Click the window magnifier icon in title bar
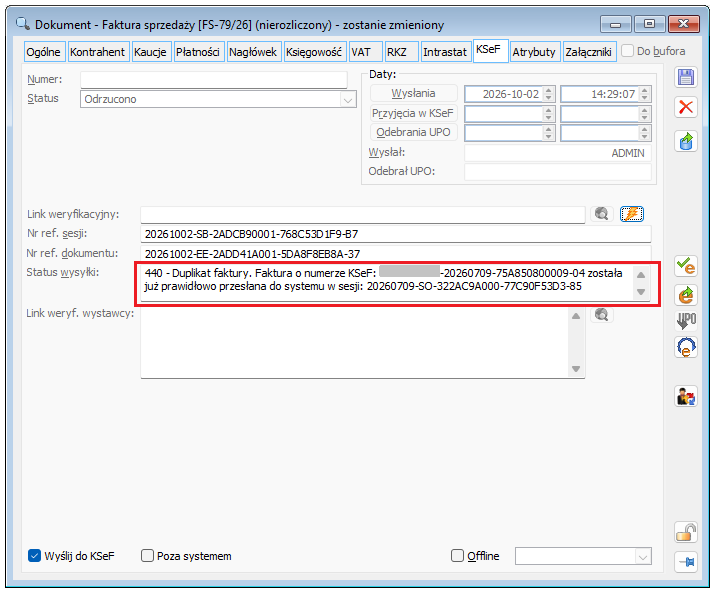The height and width of the screenshot is (592, 713). pos(22,23)
